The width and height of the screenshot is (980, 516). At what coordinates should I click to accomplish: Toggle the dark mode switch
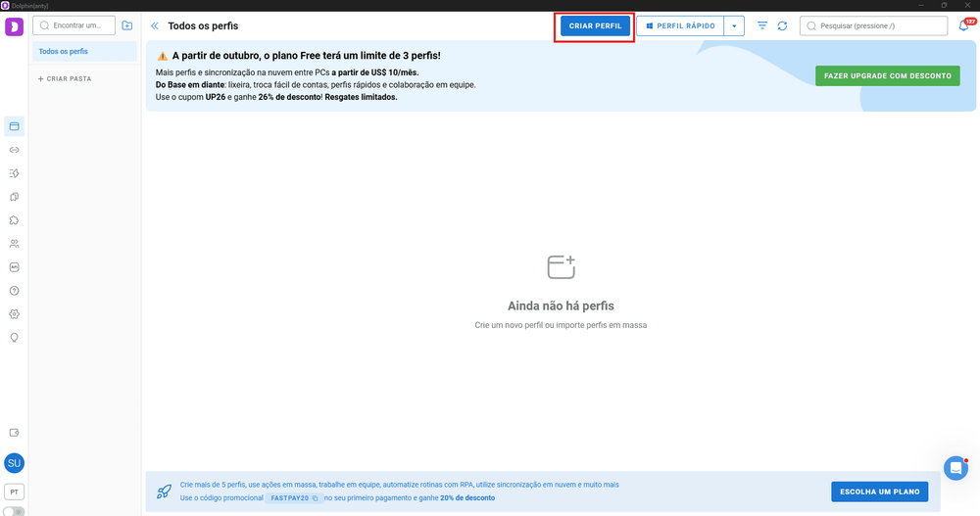point(15,511)
